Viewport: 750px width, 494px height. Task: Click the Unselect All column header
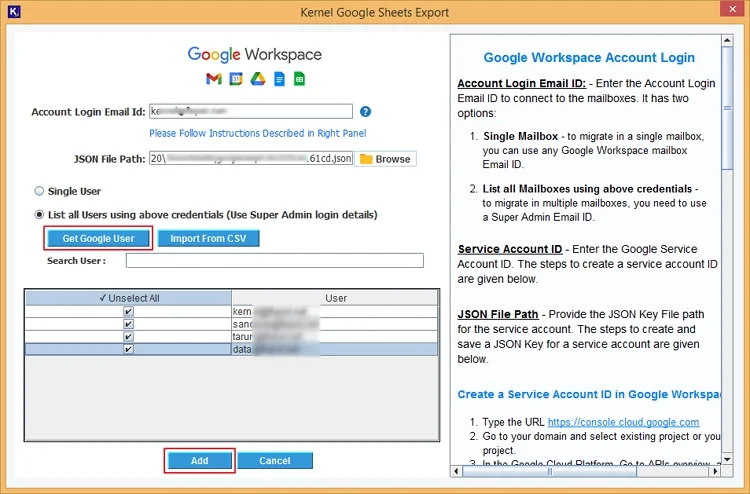(128, 298)
